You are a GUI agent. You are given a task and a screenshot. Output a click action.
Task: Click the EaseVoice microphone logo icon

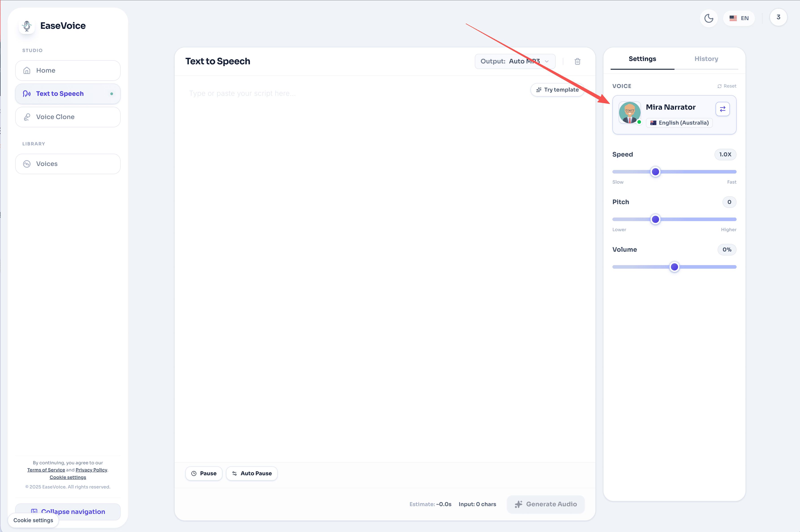coord(27,26)
